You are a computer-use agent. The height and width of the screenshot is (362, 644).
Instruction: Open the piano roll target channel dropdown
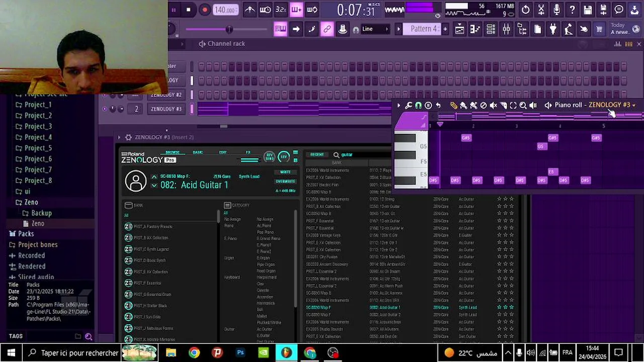coord(611,105)
